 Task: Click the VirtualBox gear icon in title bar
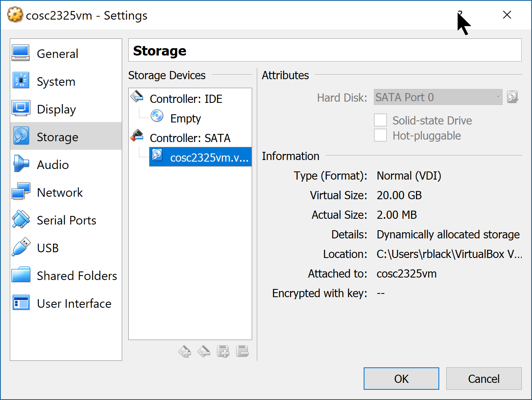point(15,15)
